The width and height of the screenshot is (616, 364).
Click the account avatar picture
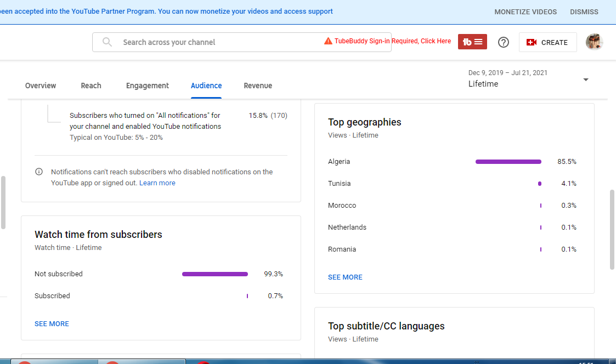pyautogui.click(x=594, y=42)
